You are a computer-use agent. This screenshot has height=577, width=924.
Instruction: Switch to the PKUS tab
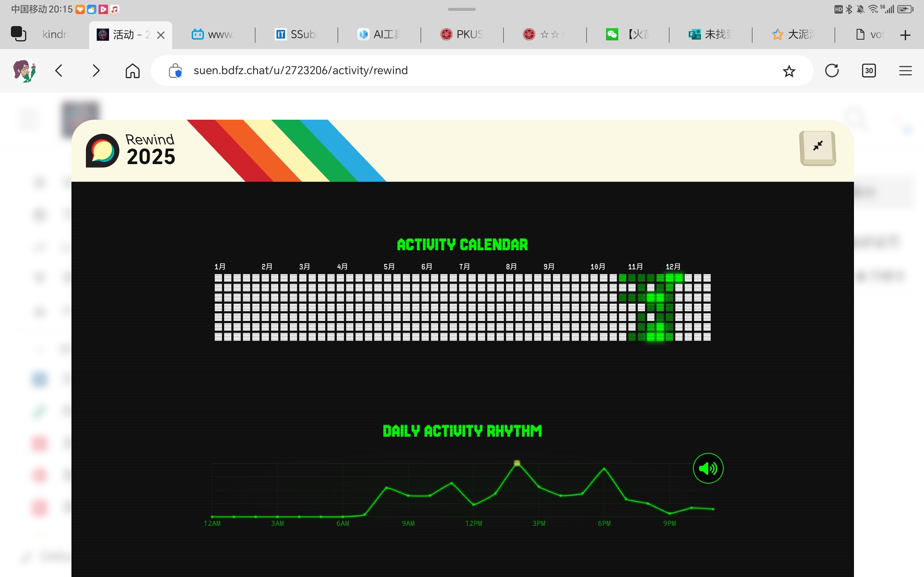point(462,34)
